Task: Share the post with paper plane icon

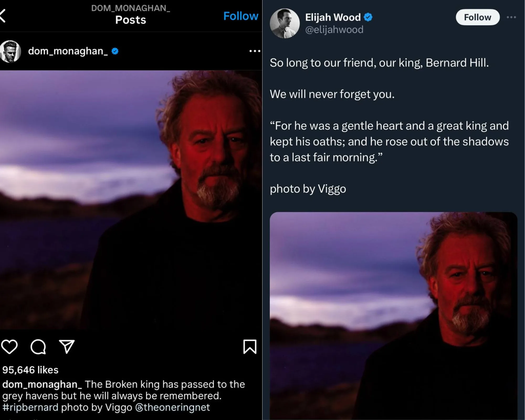Action: tap(67, 347)
